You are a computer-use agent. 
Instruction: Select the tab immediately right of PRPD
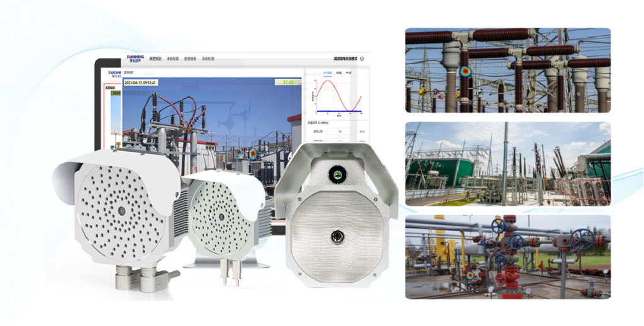(338, 73)
